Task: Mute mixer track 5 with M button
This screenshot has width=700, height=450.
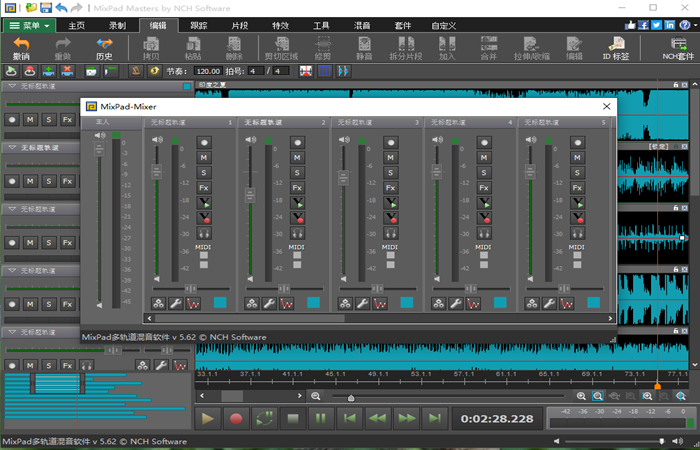Action: tap(577, 158)
